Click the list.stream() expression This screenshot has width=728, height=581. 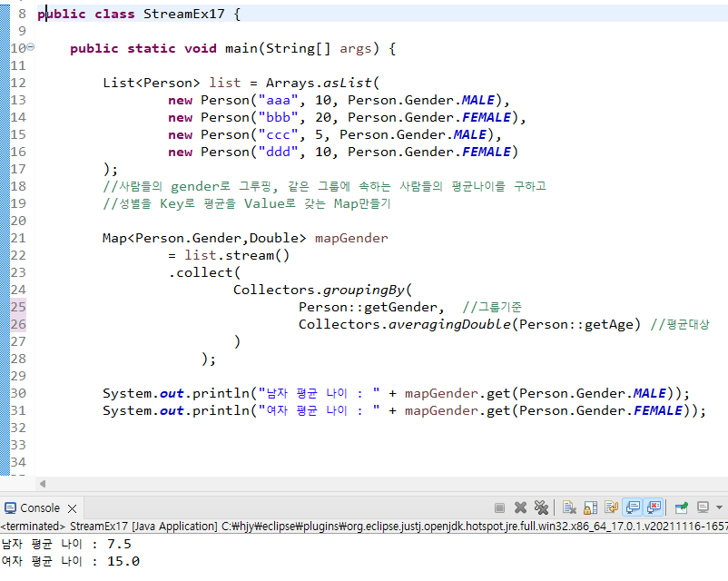click(237, 255)
